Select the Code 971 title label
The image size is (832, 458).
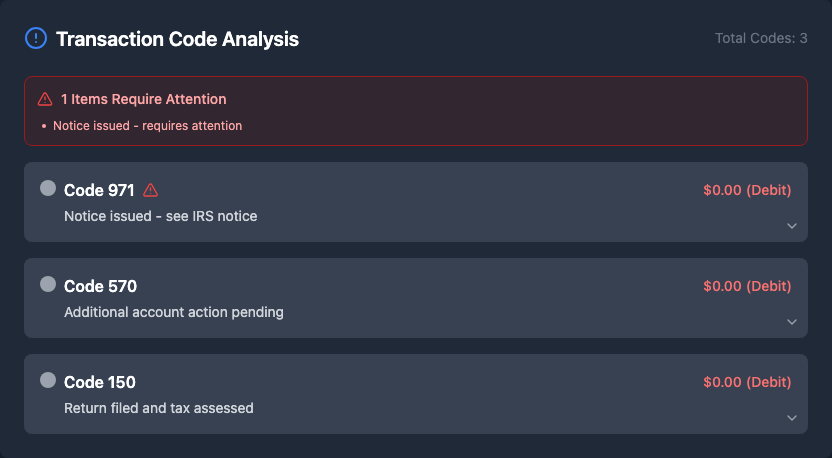99,190
